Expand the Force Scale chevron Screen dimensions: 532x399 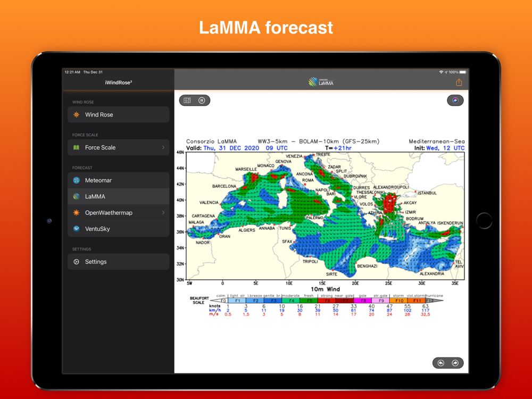163,147
